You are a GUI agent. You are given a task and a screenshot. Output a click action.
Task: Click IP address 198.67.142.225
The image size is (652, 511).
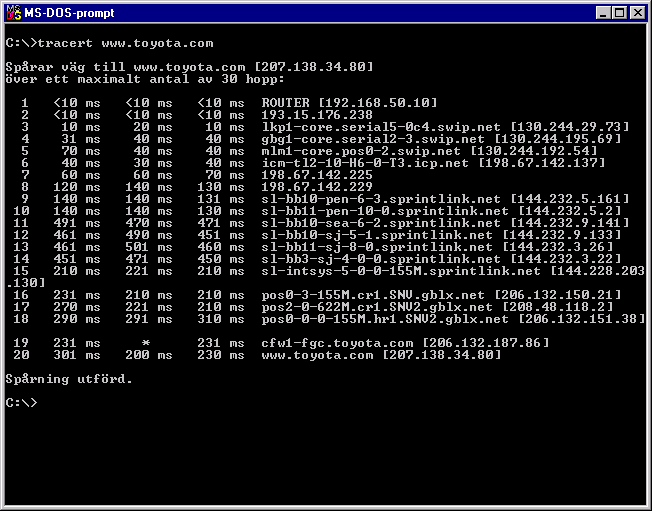(x=317, y=175)
